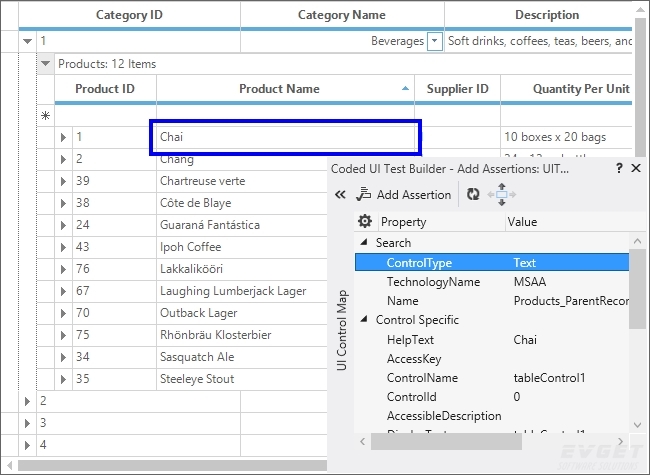The width and height of the screenshot is (650, 475).
Task: Open help with the question mark icon
Action: tap(619, 169)
